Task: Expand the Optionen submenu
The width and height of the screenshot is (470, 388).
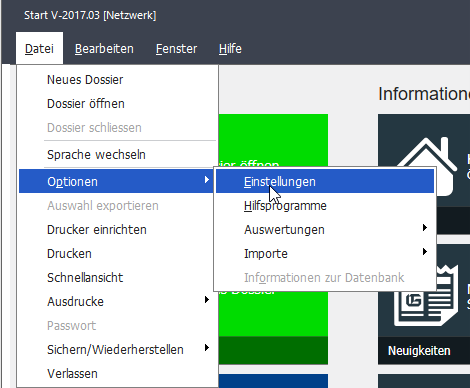Action: 117,181
